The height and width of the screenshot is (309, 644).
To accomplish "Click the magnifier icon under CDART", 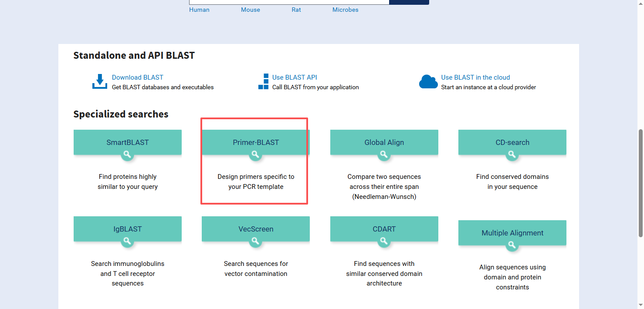I will click(384, 241).
